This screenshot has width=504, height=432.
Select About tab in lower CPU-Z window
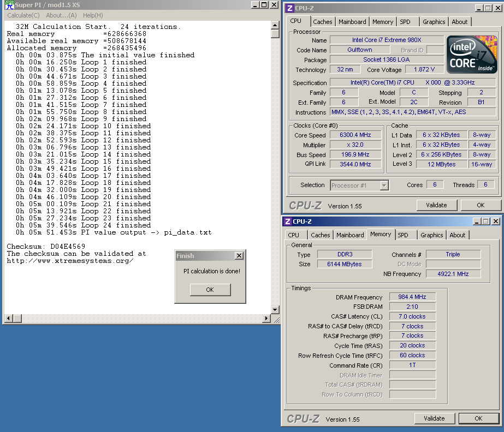pos(458,235)
